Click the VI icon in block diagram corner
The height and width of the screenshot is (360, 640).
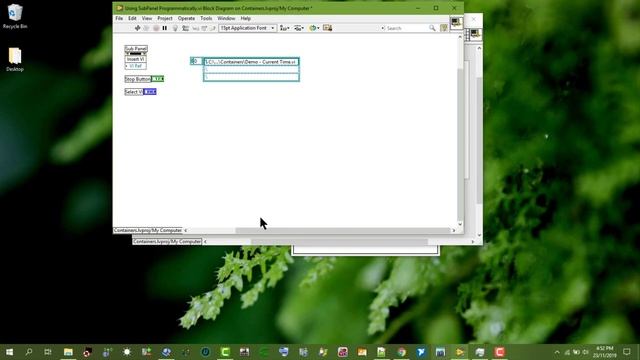pyautogui.click(x=456, y=23)
